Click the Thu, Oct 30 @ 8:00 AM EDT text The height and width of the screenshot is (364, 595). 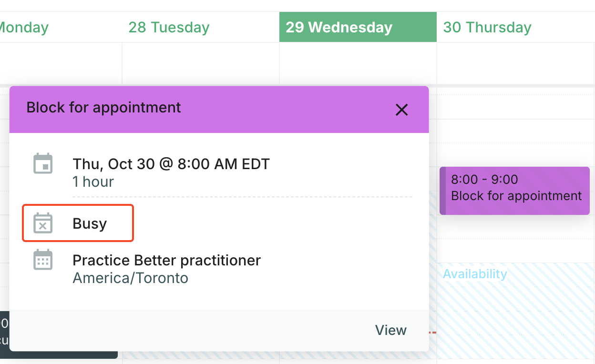coord(171,164)
